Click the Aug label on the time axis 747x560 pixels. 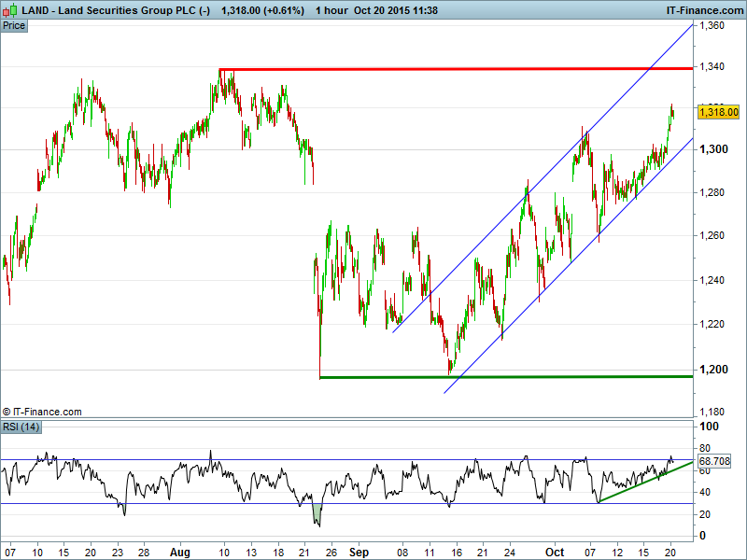[181, 553]
